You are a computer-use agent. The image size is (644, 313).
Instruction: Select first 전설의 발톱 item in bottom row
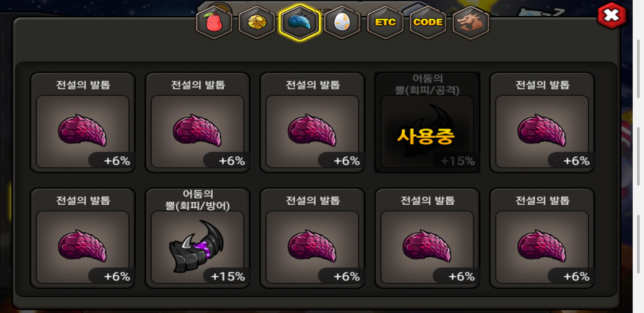click(83, 238)
